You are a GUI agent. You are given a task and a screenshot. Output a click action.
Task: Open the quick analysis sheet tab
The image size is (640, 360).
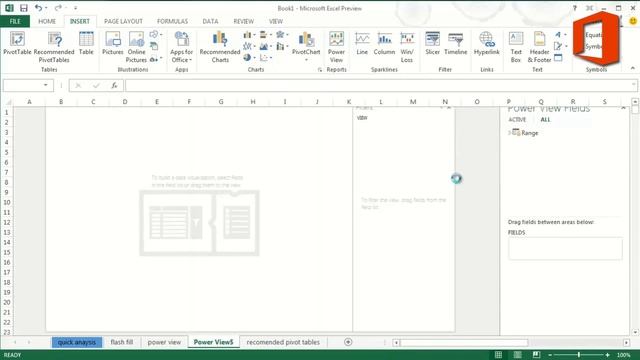coord(77,342)
